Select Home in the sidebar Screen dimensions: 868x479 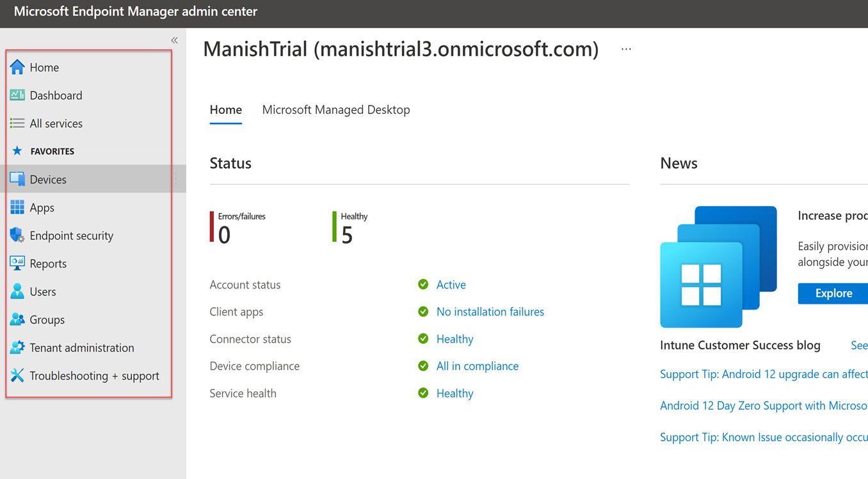[44, 67]
